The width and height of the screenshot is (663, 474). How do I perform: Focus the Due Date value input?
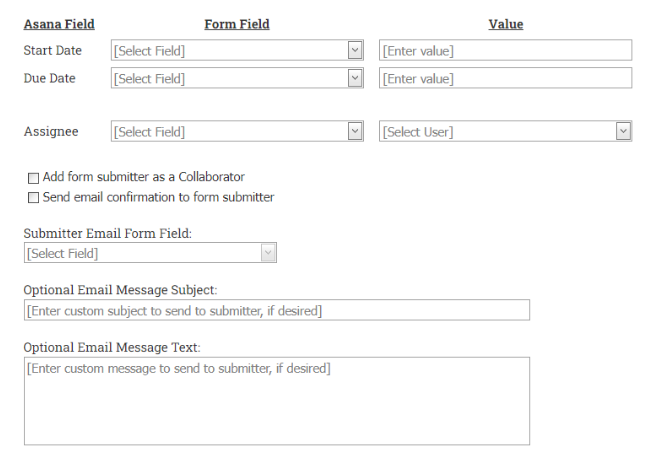click(505, 78)
